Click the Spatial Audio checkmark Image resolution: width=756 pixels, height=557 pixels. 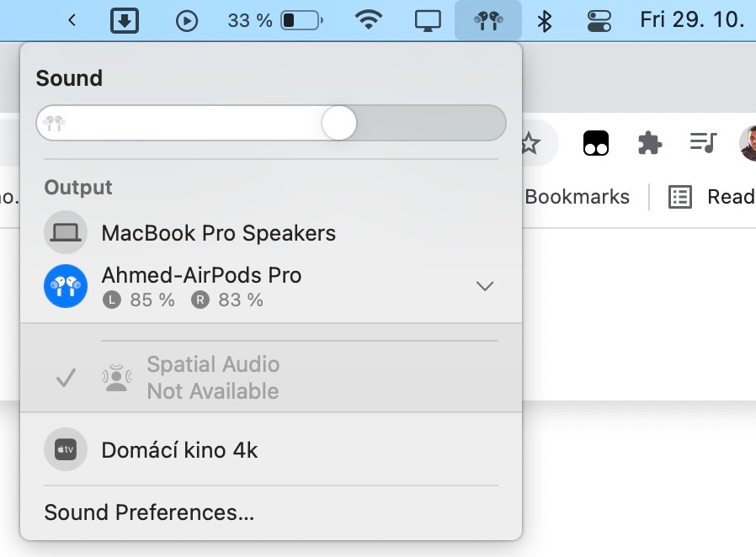click(66, 378)
